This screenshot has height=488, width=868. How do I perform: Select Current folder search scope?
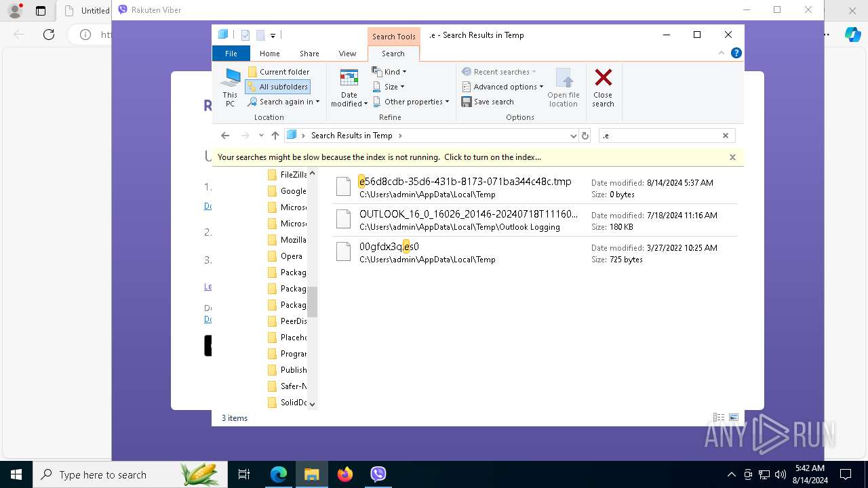coord(279,72)
